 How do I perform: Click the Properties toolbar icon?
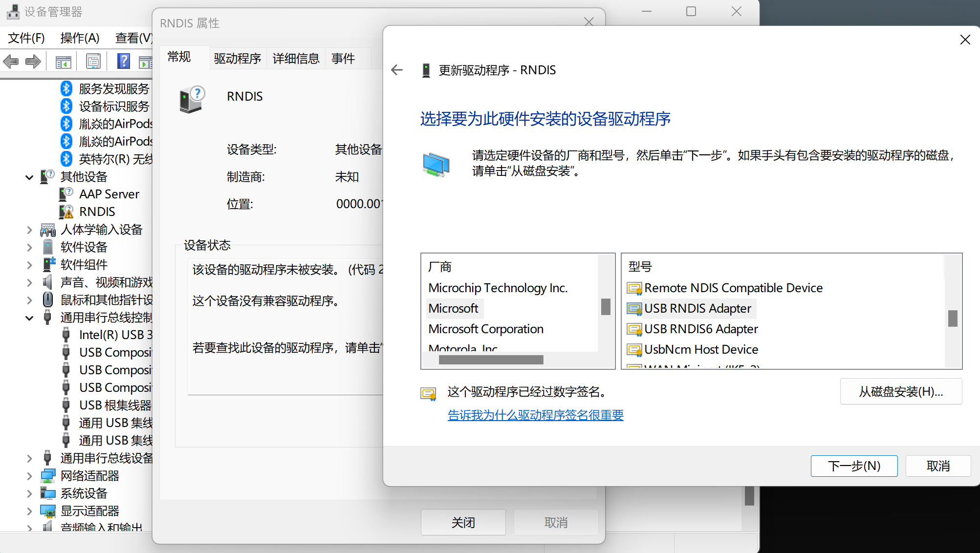pos(93,62)
